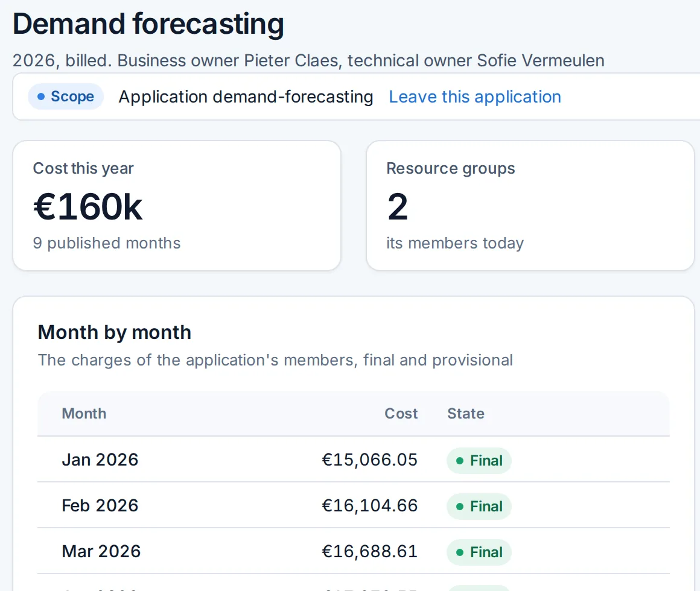Click the '9 published months' caption

coord(107,243)
